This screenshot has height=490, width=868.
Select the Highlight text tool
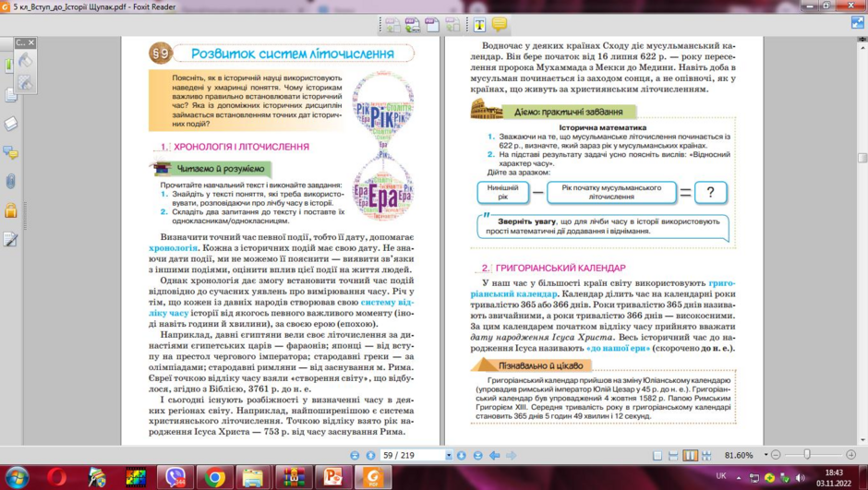479,24
